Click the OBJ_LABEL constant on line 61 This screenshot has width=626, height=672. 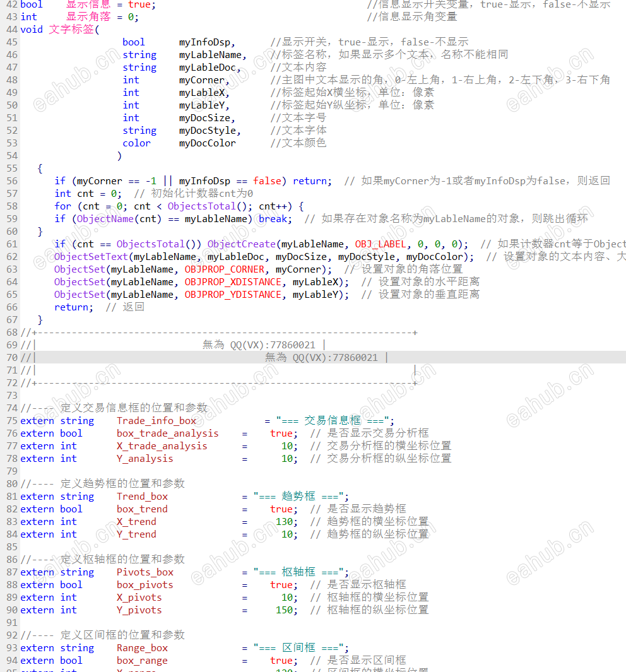[381, 244]
